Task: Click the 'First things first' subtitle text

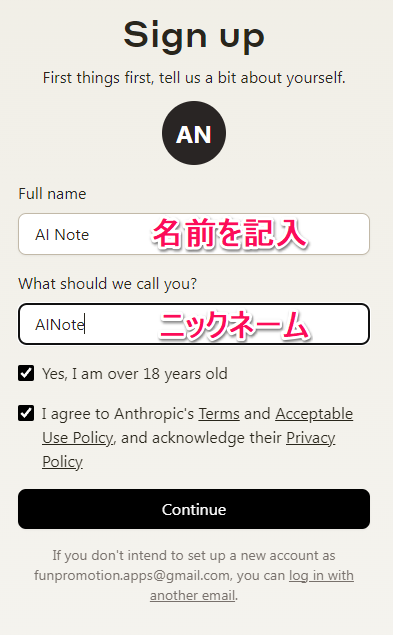Action: [x=194, y=77]
